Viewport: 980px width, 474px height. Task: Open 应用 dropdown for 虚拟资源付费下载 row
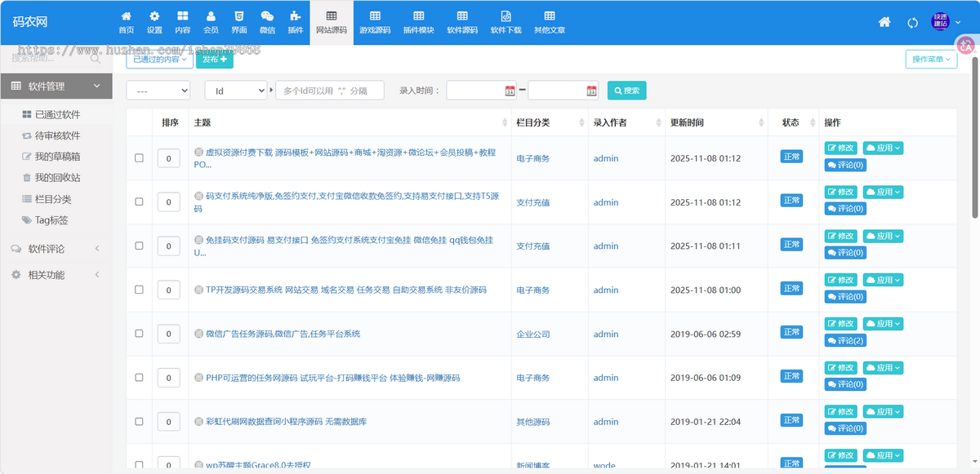[883, 148]
